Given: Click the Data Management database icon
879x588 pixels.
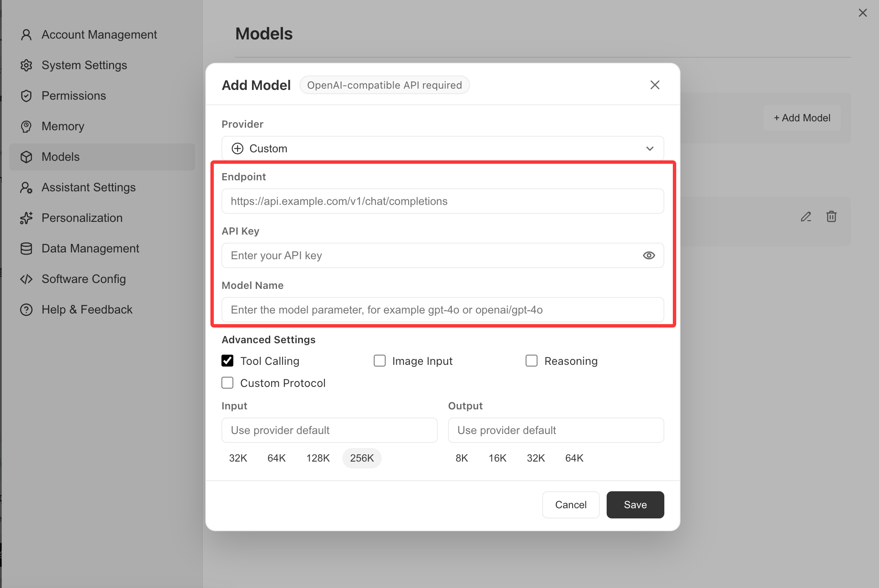Looking at the screenshot, I should coord(26,249).
